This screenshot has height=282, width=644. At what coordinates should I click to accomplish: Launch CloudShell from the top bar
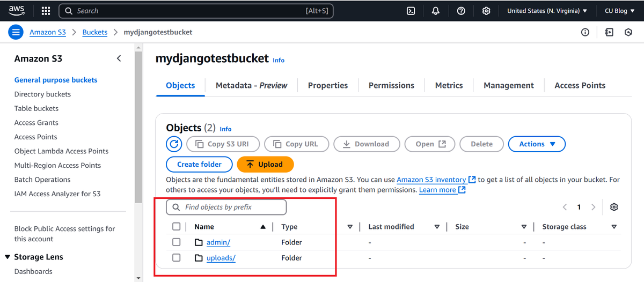(x=411, y=11)
